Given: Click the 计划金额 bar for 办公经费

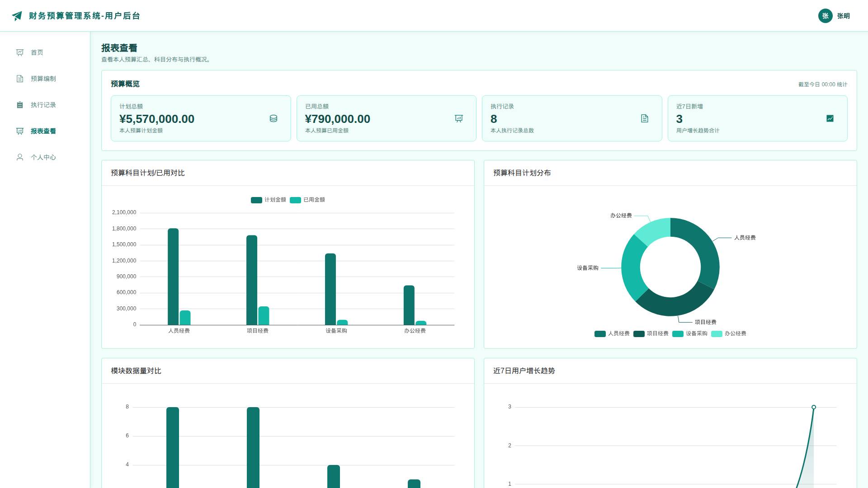Looking at the screenshot, I should coord(409,305).
